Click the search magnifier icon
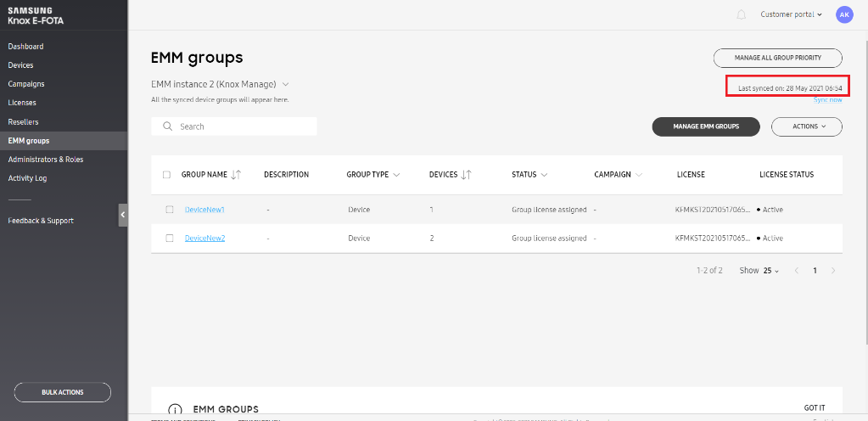The height and width of the screenshot is (421, 868). pos(168,126)
